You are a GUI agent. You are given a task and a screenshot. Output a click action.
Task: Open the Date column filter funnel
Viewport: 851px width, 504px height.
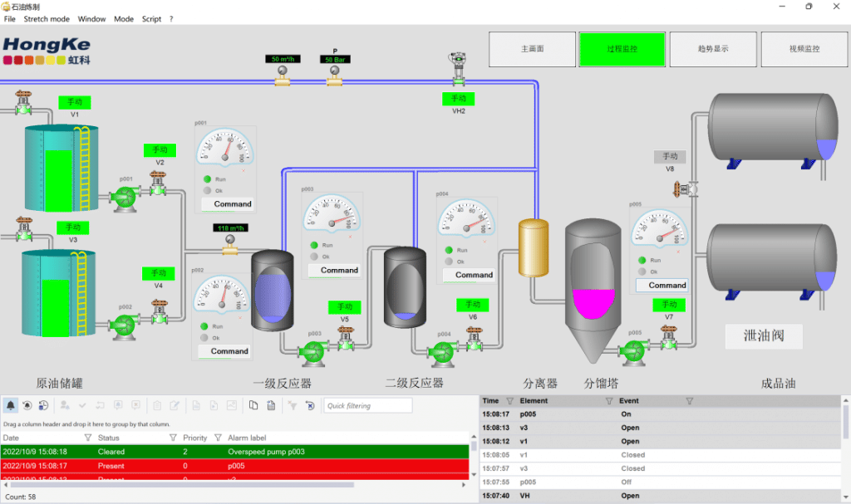(x=87, y=438)
